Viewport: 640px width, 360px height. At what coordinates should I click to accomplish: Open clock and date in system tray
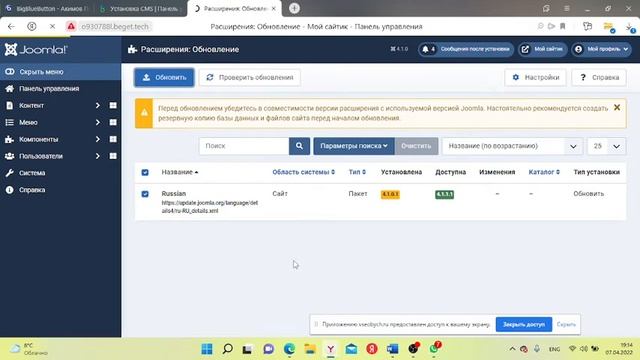618,349
